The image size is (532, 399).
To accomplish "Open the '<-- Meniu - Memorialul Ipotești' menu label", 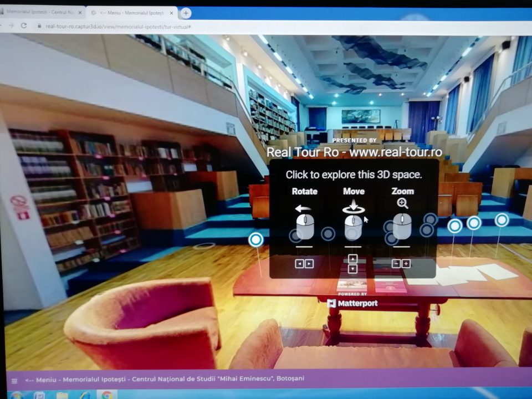I will click(x=165, y=379).
